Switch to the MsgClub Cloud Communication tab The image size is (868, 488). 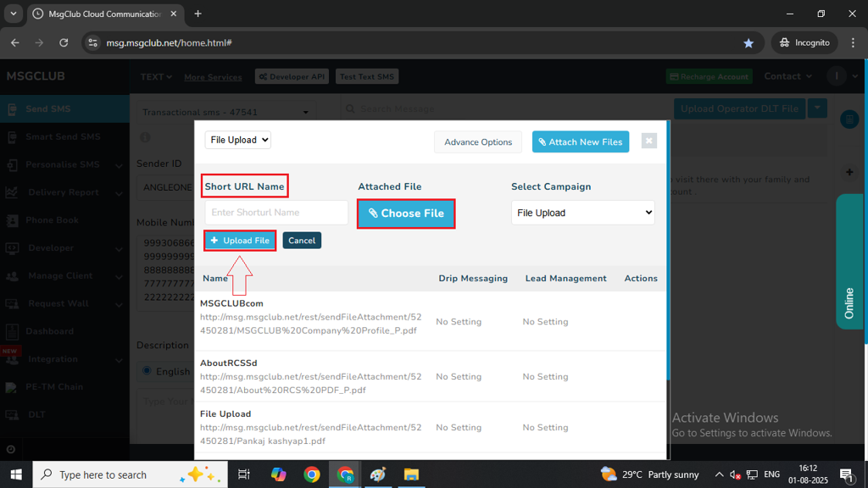click(x=104, y=14)
